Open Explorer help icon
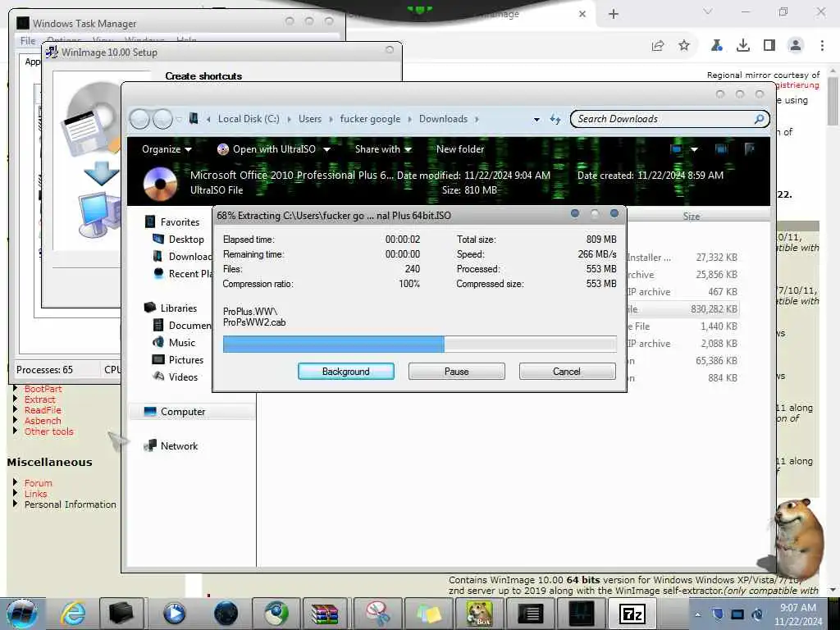The width and height of the screenshot is (840, 630). tap(750, 149)
